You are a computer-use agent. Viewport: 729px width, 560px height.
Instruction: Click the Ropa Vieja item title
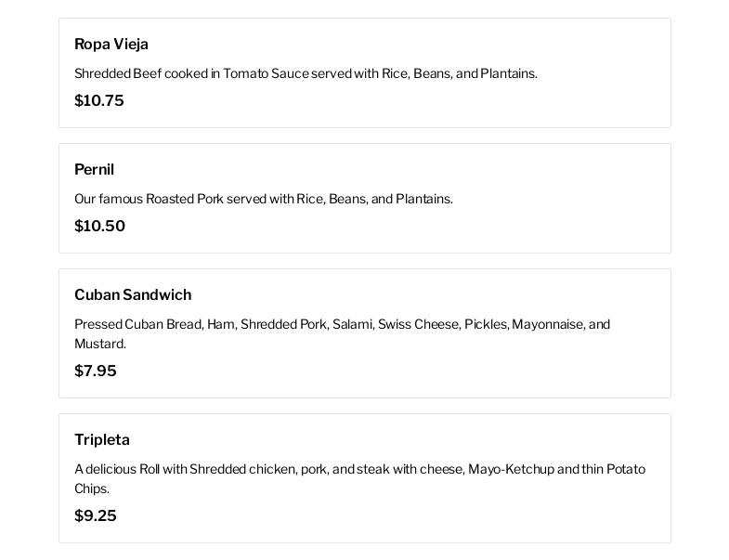click(x=111, y=45)
